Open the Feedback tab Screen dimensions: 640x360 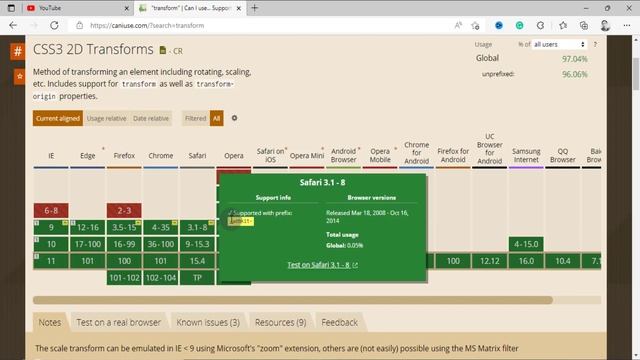click(x=339, y=322)
